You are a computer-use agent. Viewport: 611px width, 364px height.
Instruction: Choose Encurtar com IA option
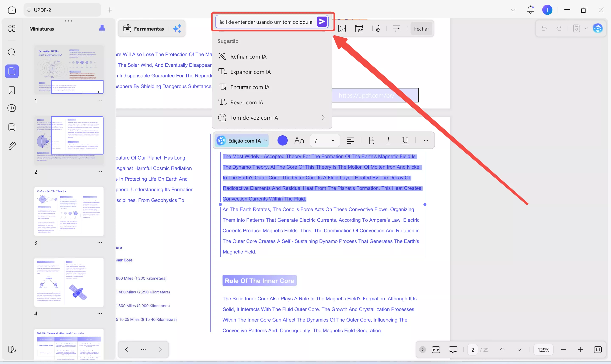(x=250, y=87)
